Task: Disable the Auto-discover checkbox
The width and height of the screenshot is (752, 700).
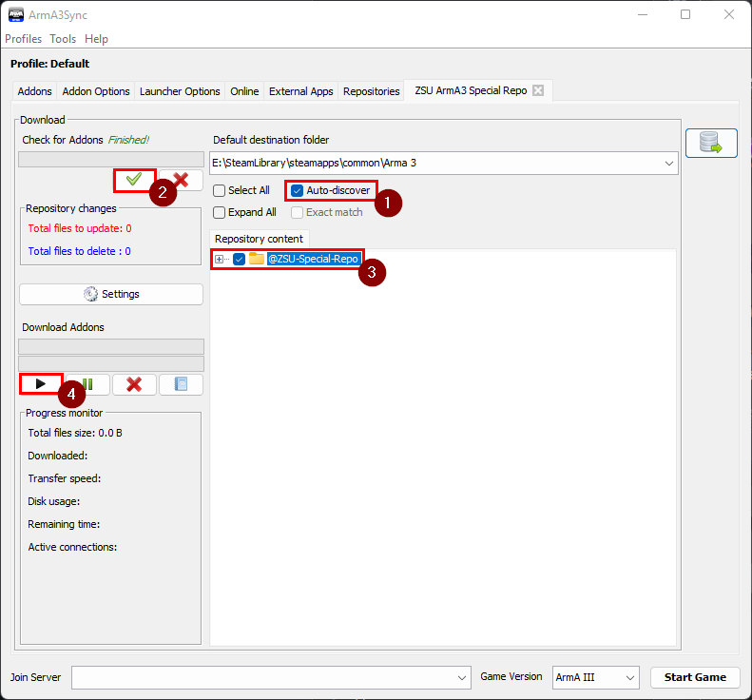Action: click(298, 190)
